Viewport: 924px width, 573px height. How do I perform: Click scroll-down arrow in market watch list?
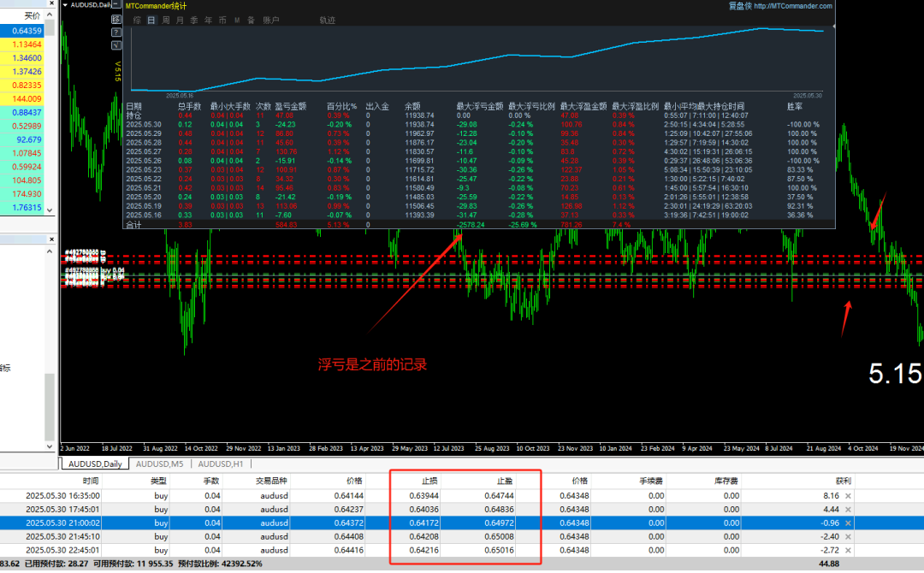[x=50, y=210]
